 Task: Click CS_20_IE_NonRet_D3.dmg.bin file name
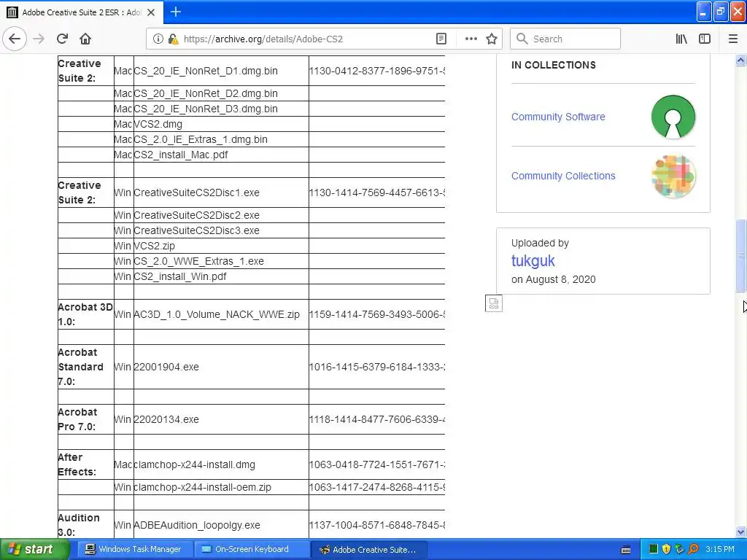pos(205,109)
